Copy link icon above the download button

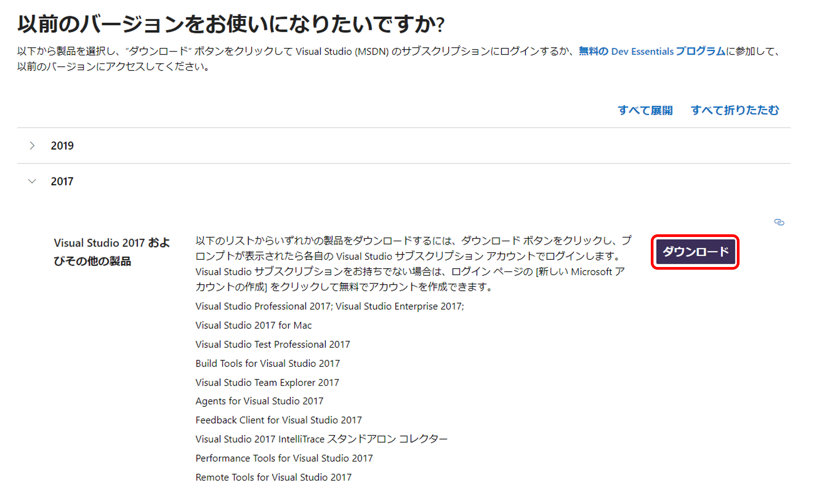click(779, 222)
